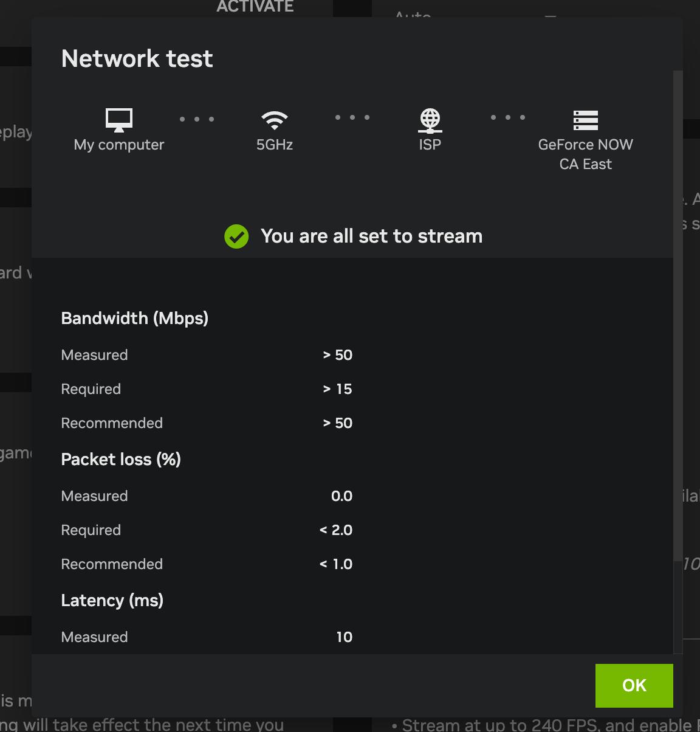The image size is (700, 732).
Task: Click the green checkmark status icon
Action: click(236, 237)
